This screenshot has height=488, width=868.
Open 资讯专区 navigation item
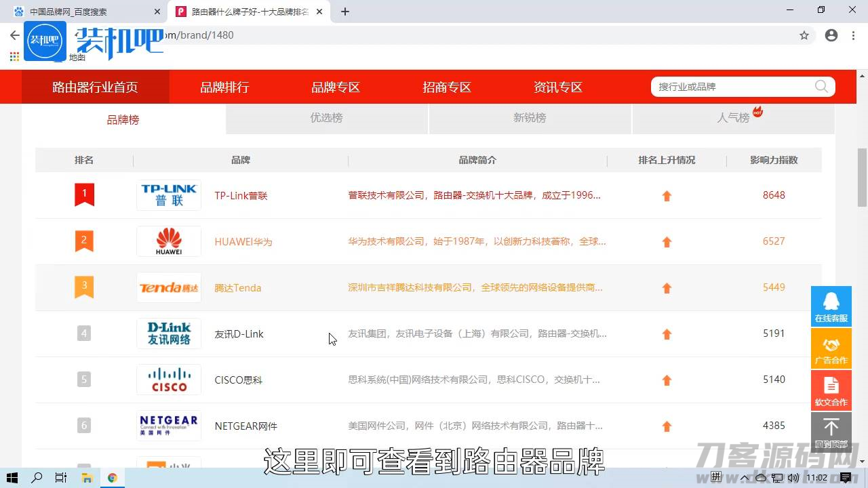point(558,87)
